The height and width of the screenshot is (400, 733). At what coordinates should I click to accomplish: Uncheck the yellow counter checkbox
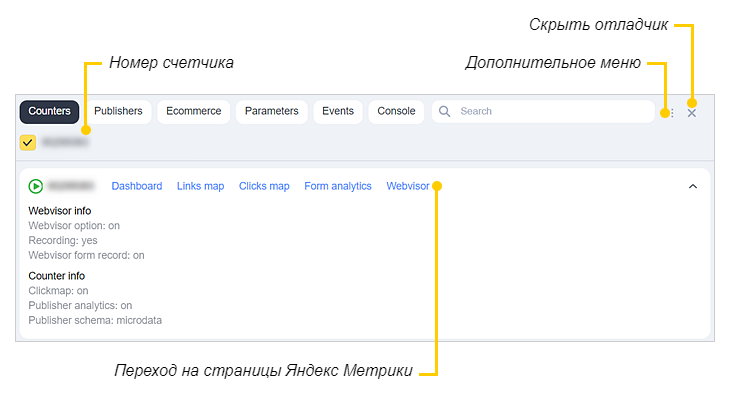click(x=28, y=143)
